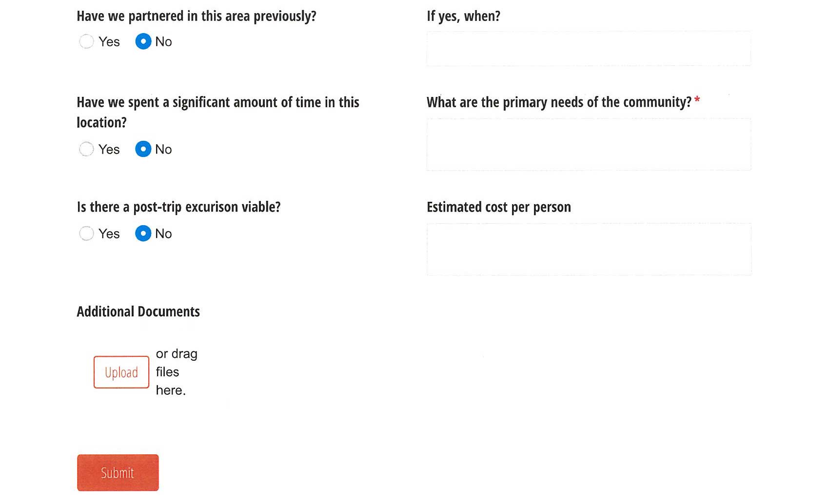Select Yes for partnered in this area previously
This screenshot has width=829, height=504.
(86, 41)
